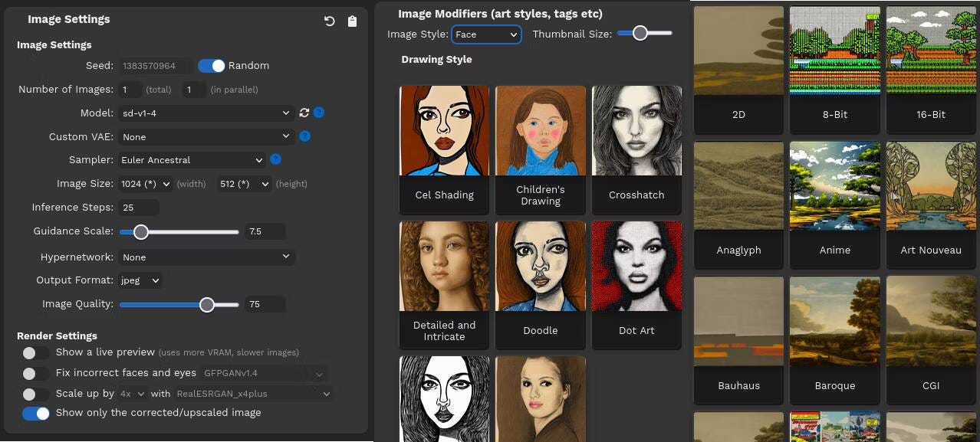
Task: Select the Bauhaus modifier card
Action: [738, 340]
